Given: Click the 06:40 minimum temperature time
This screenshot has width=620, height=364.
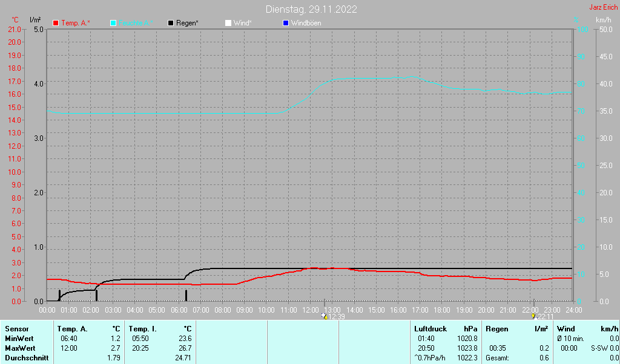Looking at the screenshot, I should tap(69, 339).
